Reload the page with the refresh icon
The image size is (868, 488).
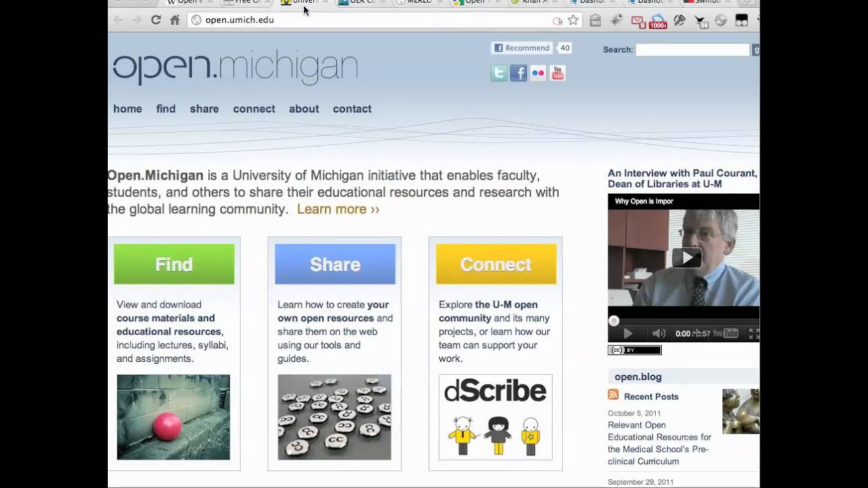point(156,20)
